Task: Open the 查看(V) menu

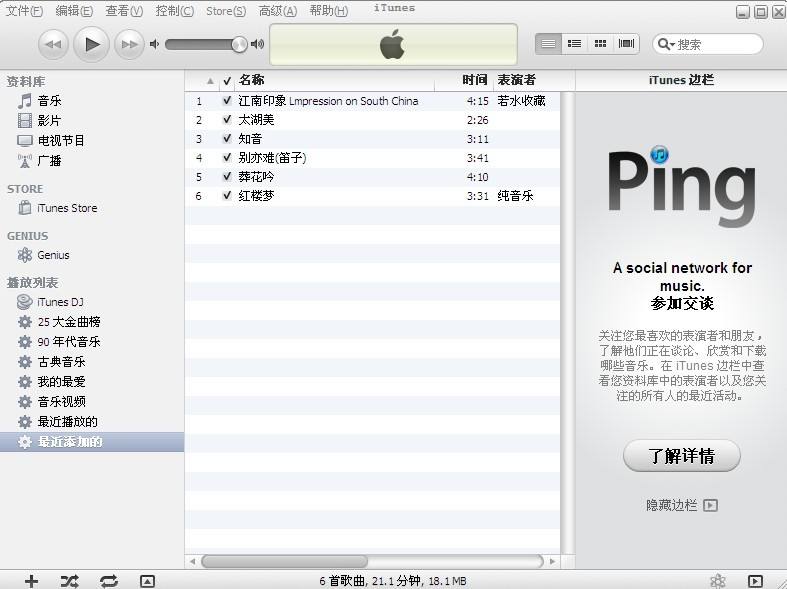Action: 124,11
